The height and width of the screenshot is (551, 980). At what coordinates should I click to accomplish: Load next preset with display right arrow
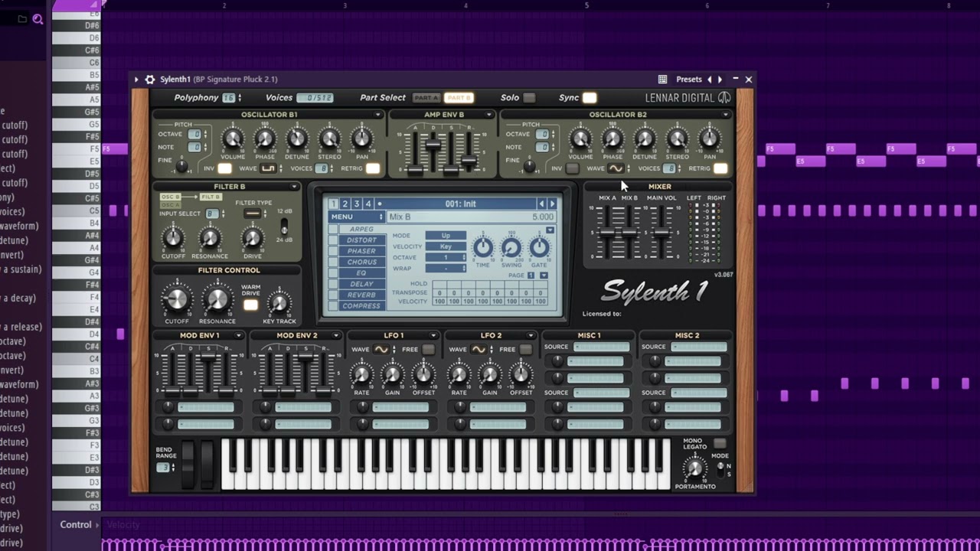552,204
